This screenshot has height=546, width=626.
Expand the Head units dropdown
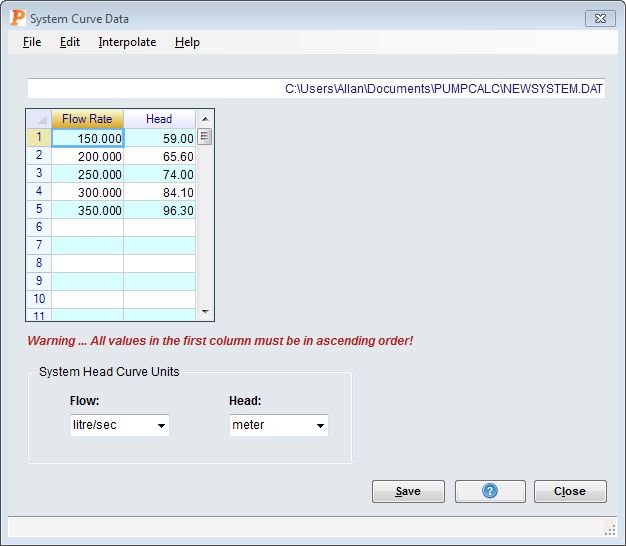point(320,425)
